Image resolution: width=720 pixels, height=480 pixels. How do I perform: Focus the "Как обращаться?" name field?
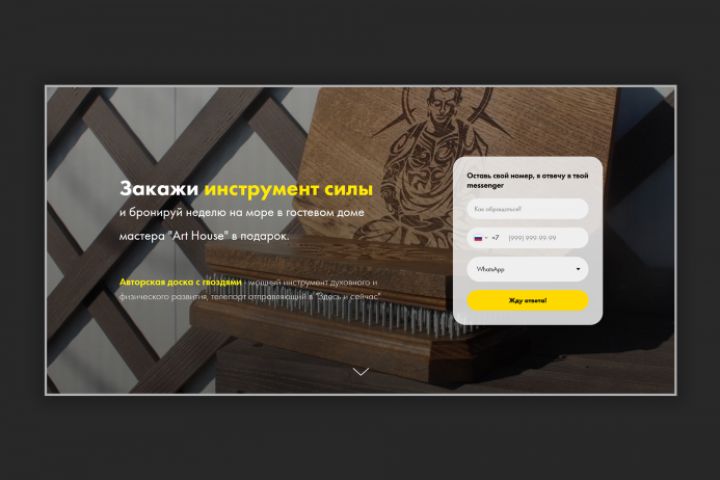click(x=528, y=209)
